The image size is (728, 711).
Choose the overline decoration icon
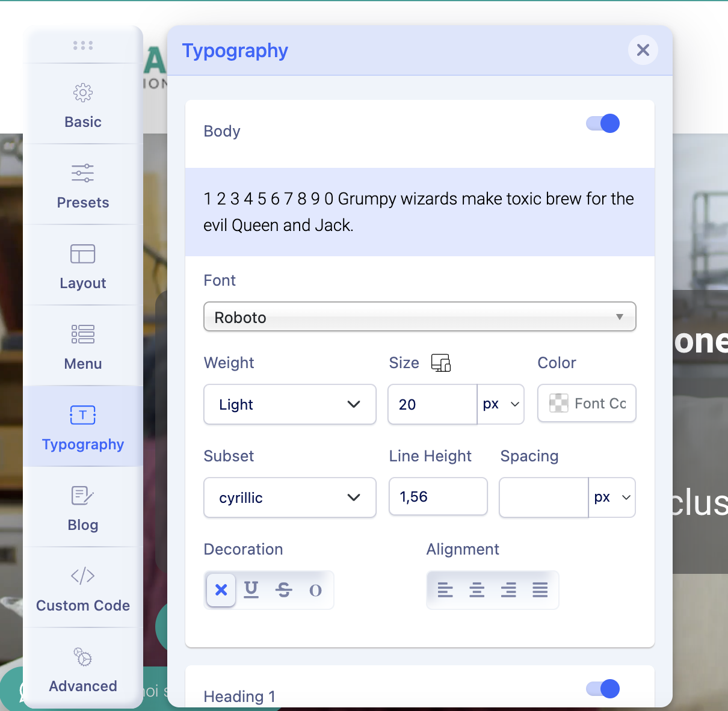(x=315, y=590)
